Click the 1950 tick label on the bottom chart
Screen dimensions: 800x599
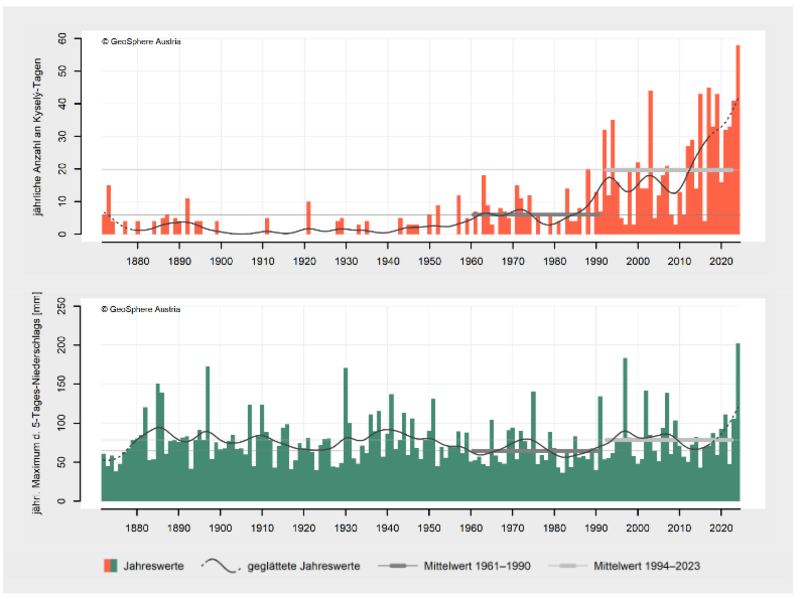point(429,527)
